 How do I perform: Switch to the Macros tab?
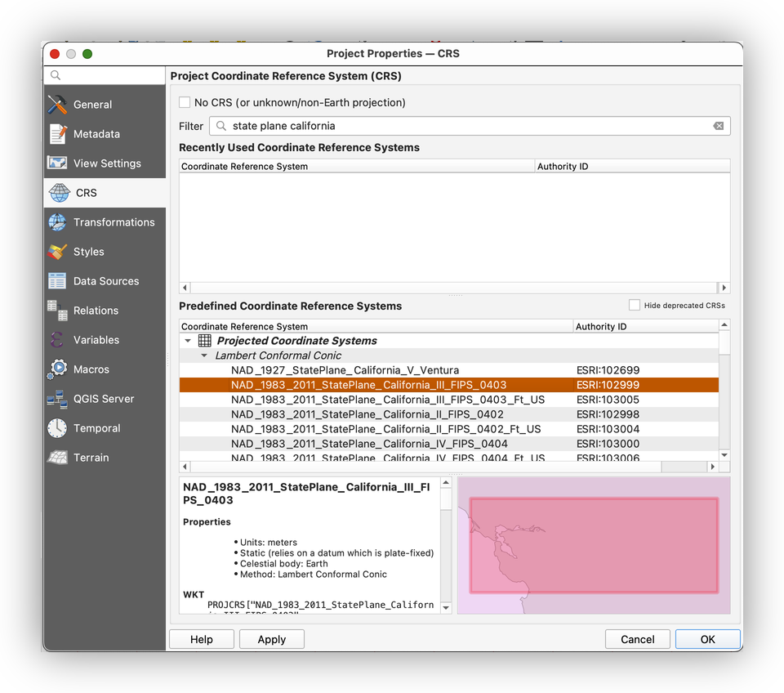click(x=91, y=369)
